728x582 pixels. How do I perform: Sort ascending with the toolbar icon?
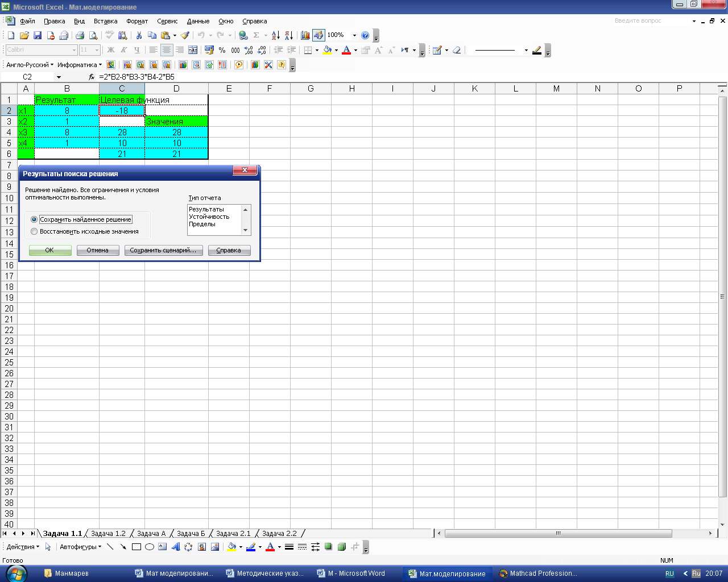click(x=276, y=35)
